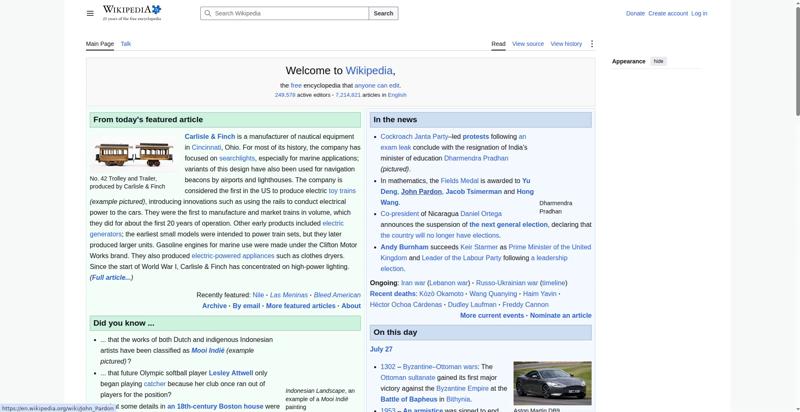The image size is (800, 412).
Task: Open the toy trains link
Action: pyautogui.click(x=342, y=191)
